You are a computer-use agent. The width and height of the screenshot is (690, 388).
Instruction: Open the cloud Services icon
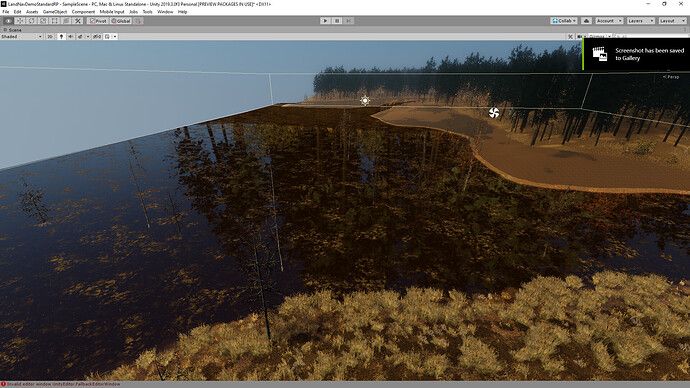click(586, 21)
